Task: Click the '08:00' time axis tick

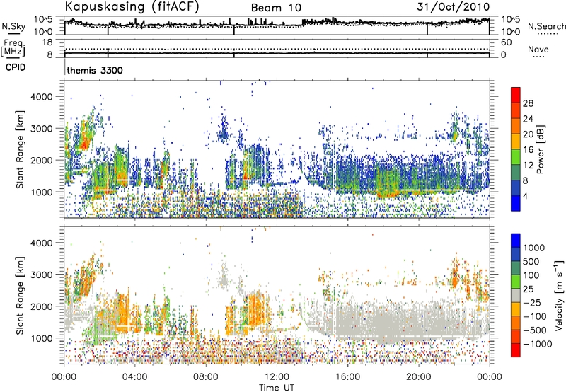Action: 206,377
